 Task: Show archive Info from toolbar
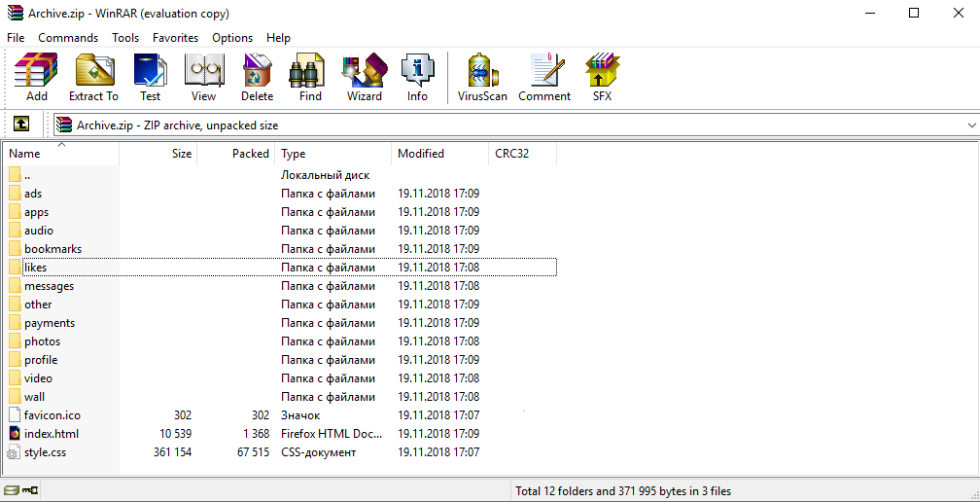tap(417, 77)
